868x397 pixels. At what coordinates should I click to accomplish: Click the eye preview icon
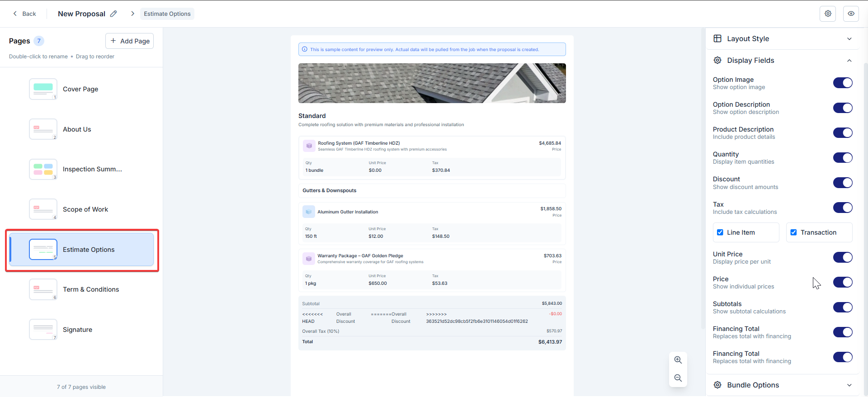pos(851,14)
